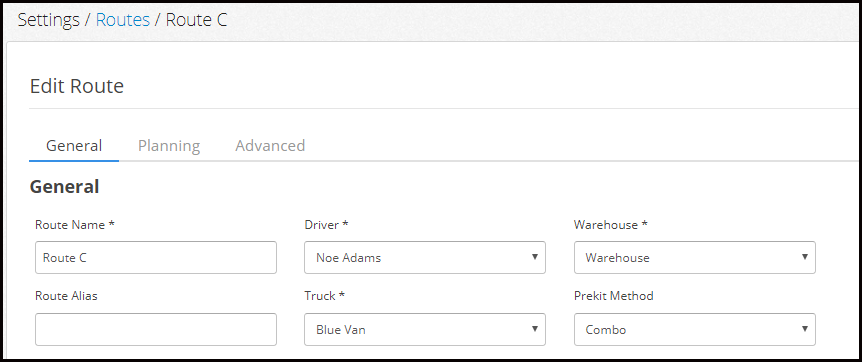Click the Route Name field label
This screenshot has height=362, width=862.
75,224
